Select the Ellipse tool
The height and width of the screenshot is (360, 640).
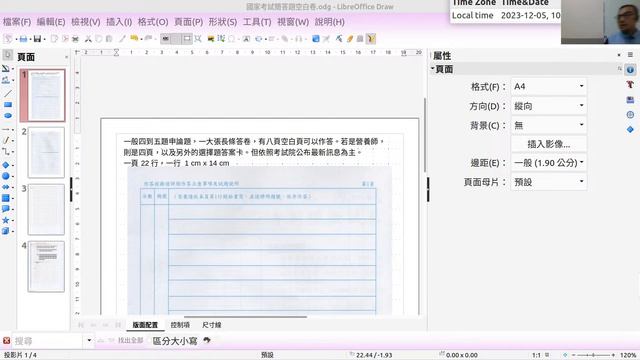point(7,116)
